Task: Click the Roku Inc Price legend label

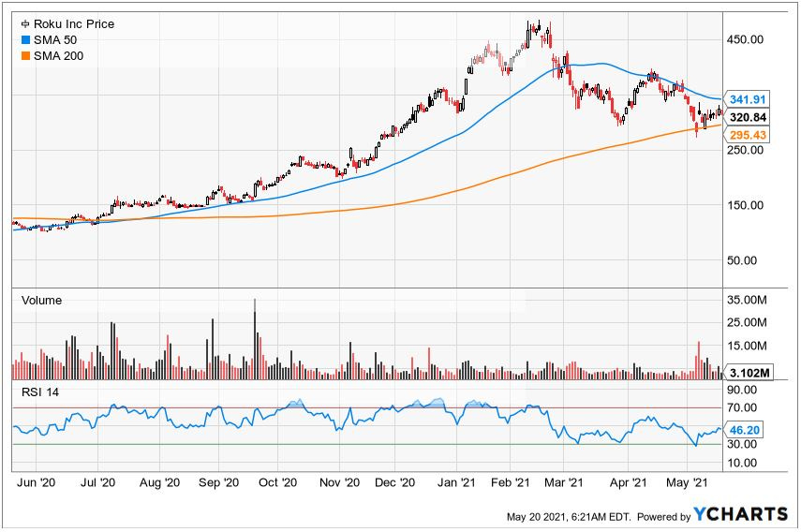Action: tap(74, 24)
